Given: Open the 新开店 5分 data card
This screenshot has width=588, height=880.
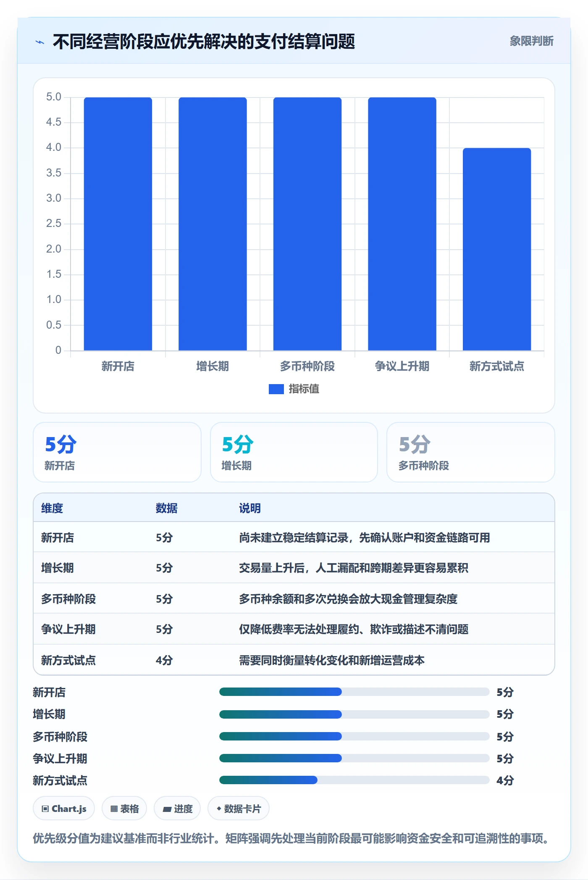Looking at the screenshot, I should pos(117,452).
